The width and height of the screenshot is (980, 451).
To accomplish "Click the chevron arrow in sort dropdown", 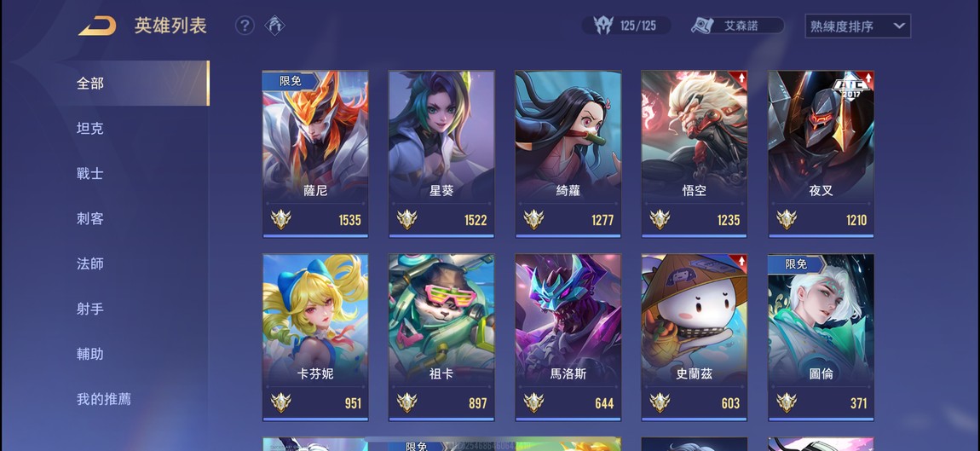I will click(899, 26).
